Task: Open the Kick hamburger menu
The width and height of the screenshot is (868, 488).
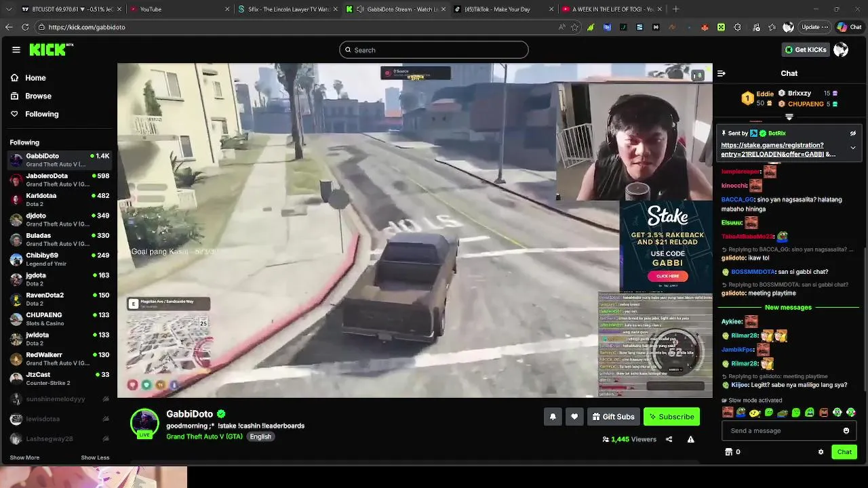Action: coord(16,49)
